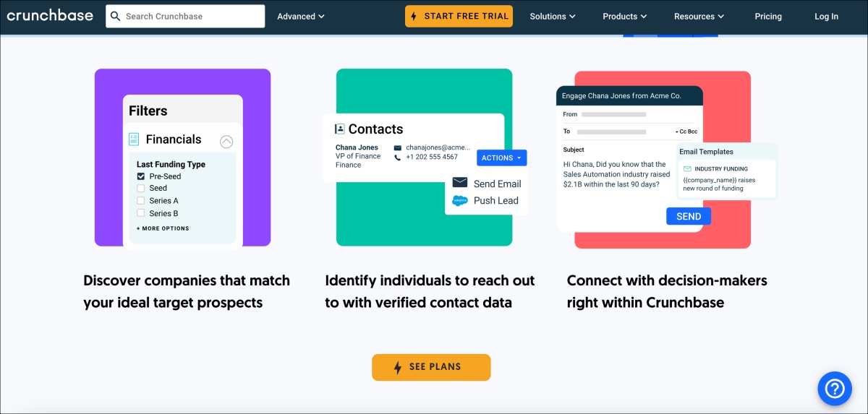Check the Seed funding checkbox
This screenshot has width=868, height=414.
(x=141, y=189)
